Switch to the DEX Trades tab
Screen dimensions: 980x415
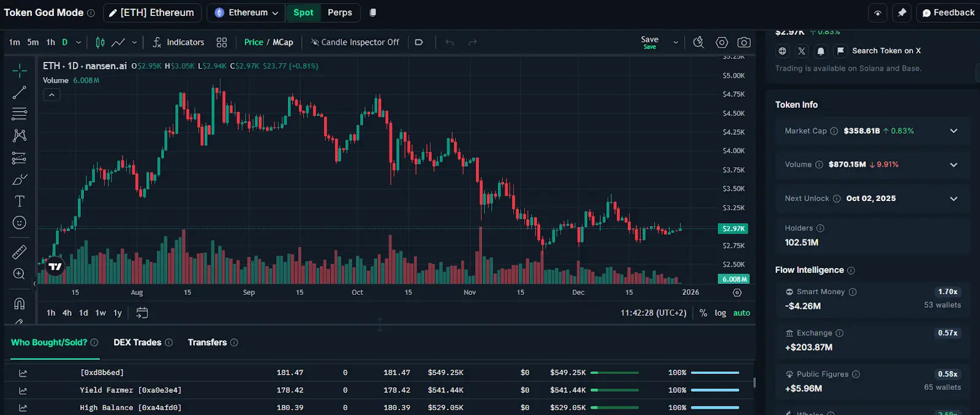pos(137,343)
